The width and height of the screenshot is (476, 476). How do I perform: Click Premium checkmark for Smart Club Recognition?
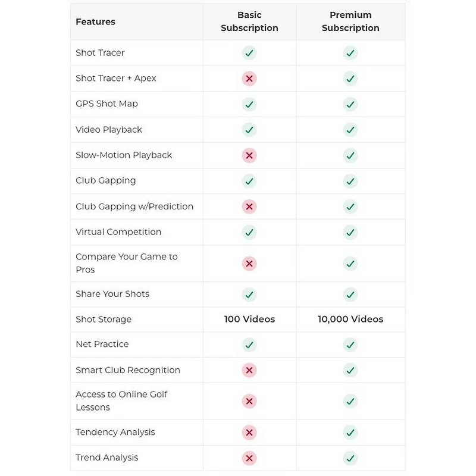point(350,370)
